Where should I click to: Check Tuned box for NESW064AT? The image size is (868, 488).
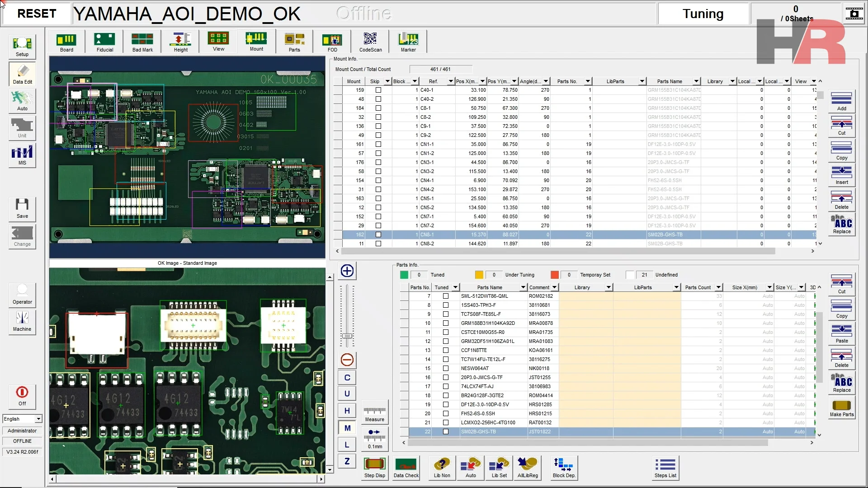click(x=446, y=368)
